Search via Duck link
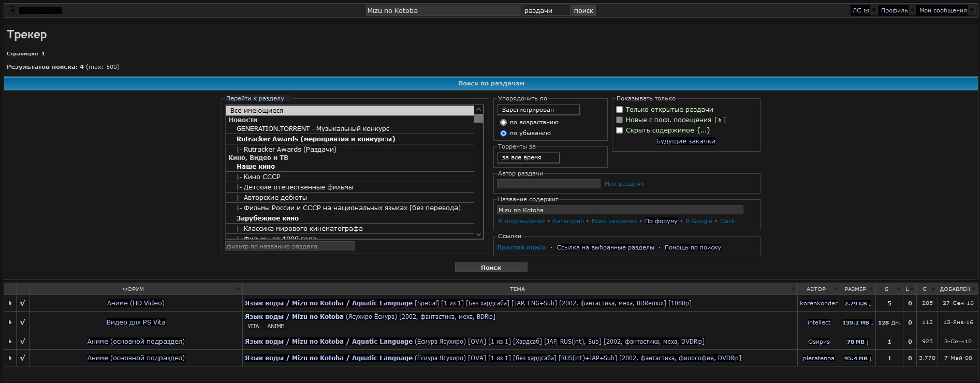The image size is (980, 383). click(x=727, y=221)
